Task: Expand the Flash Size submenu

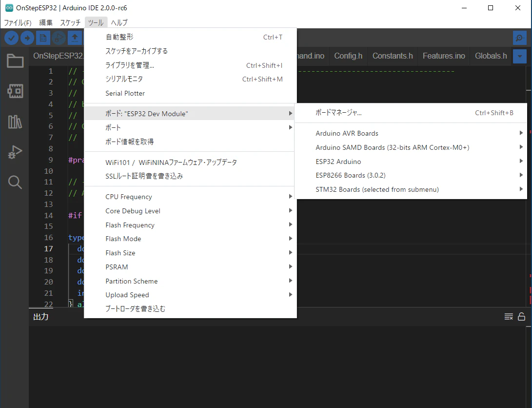Action: [190, 253]
